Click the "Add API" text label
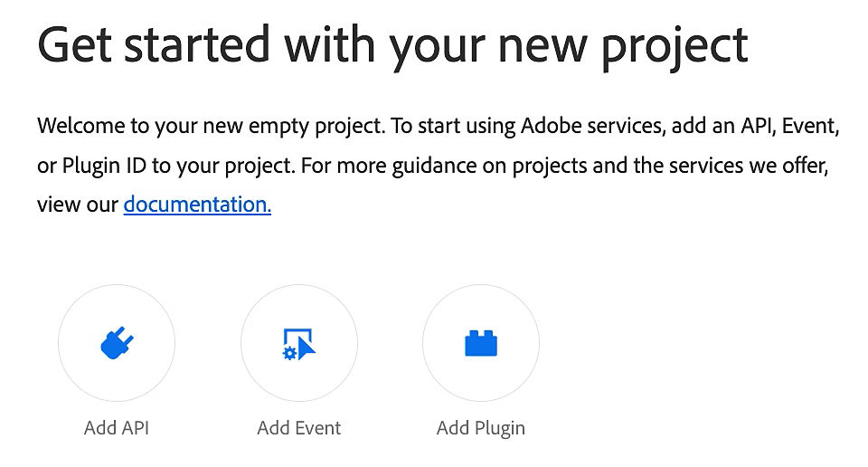Image resolution: width=868 pixels, height=467 pixels. click(x=117, y=428)
